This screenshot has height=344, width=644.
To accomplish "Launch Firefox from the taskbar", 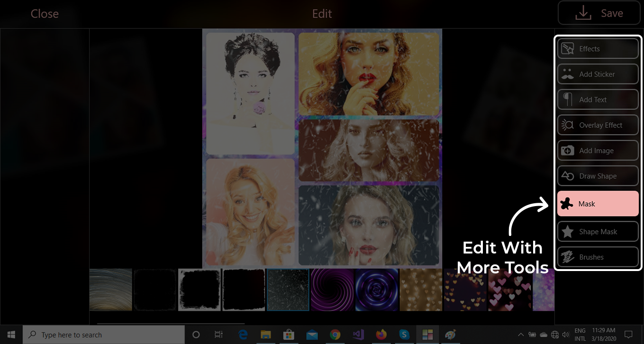I will point(381,335).
